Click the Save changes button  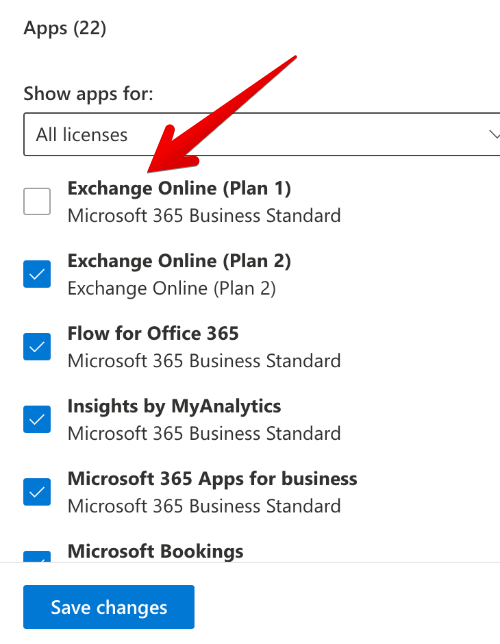pyautogui.click(x=108, y=607)
